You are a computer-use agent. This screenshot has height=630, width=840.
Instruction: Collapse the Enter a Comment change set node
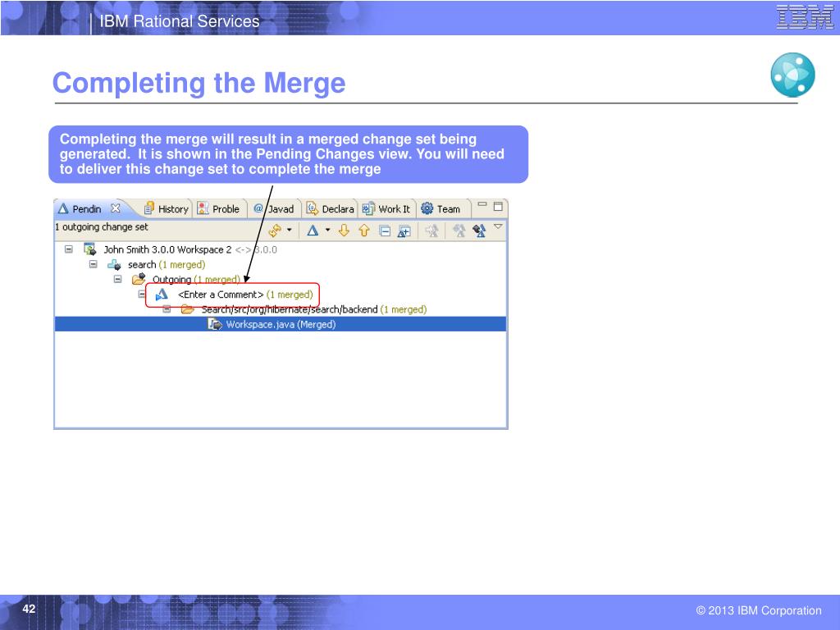pos(142,294)
